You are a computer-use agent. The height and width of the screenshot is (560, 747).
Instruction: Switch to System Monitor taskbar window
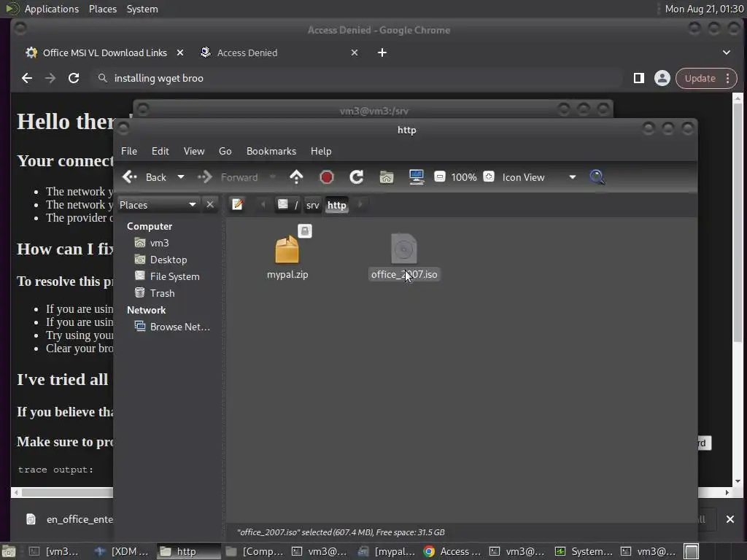point(584,551)
